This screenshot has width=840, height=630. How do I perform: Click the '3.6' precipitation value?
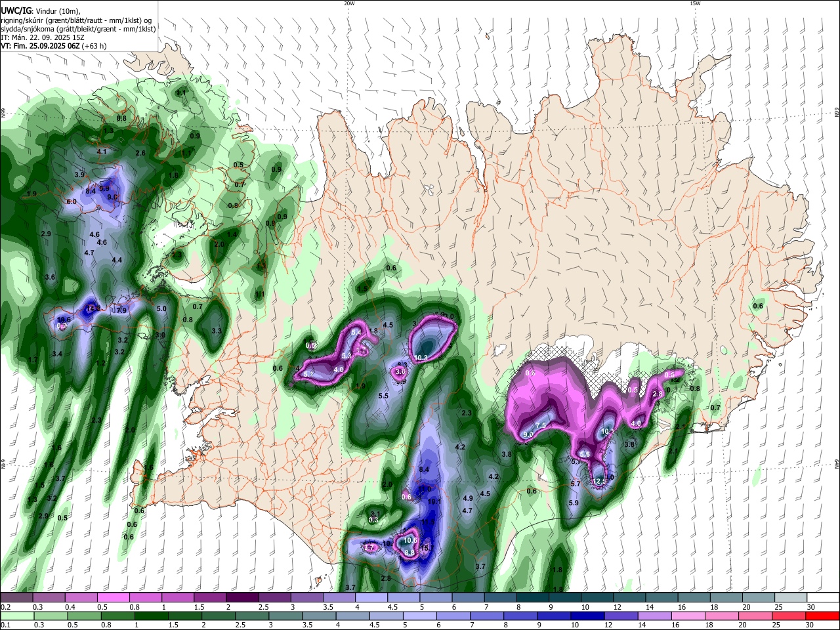click(50, 278)
